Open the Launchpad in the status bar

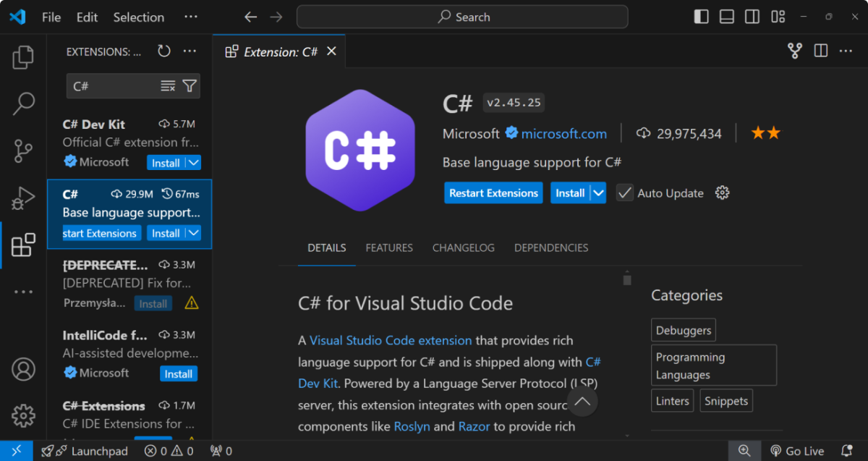click(x=85, y=450)
